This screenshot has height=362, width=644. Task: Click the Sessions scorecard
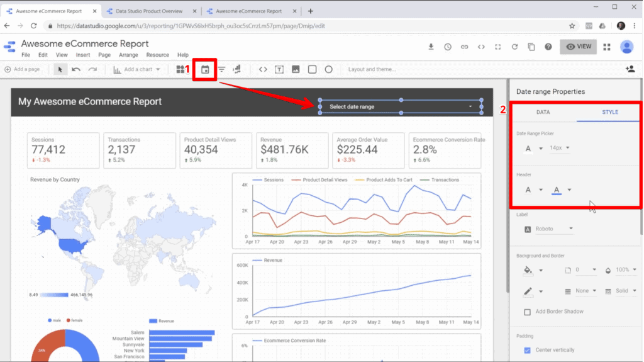click(64, 150)
